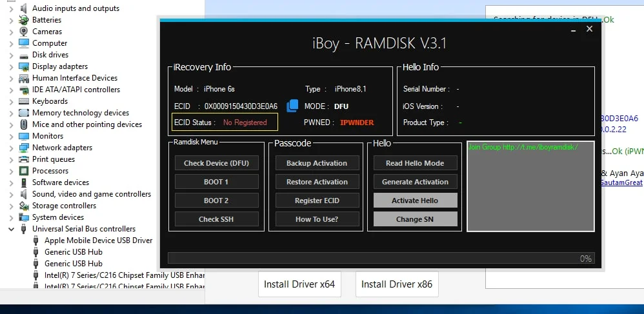Click the Register ECID button

317,201
